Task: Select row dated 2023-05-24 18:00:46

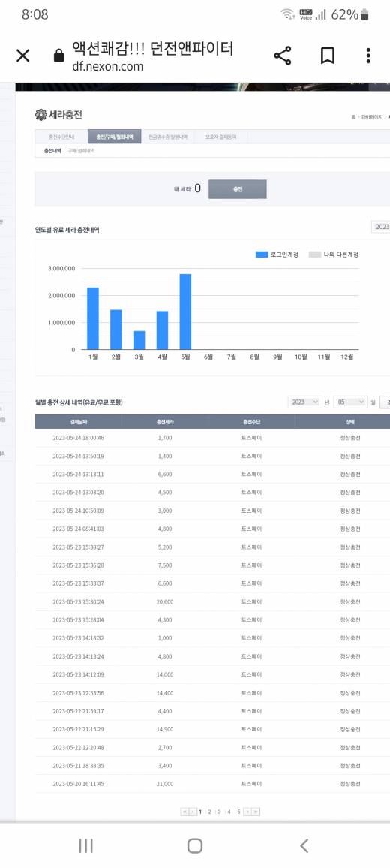Action: (212, 438)
